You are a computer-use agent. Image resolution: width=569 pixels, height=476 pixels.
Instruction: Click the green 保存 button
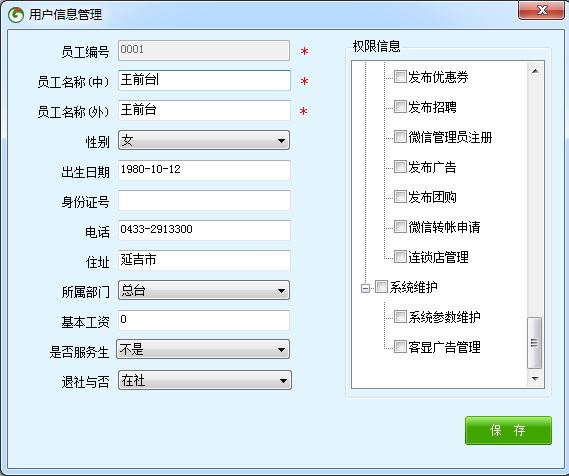click(508, 431)
